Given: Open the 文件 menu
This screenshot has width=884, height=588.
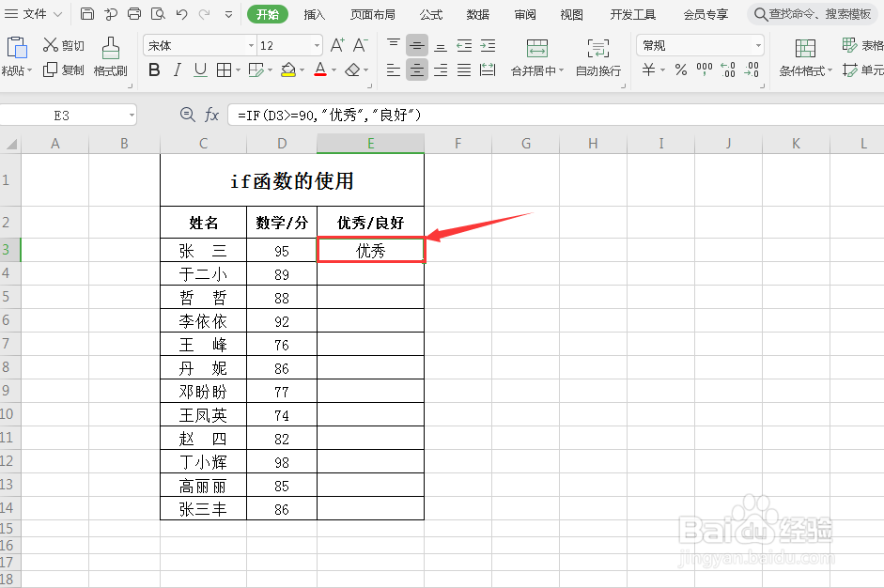Looking at the screenshot, I should 35,14.
